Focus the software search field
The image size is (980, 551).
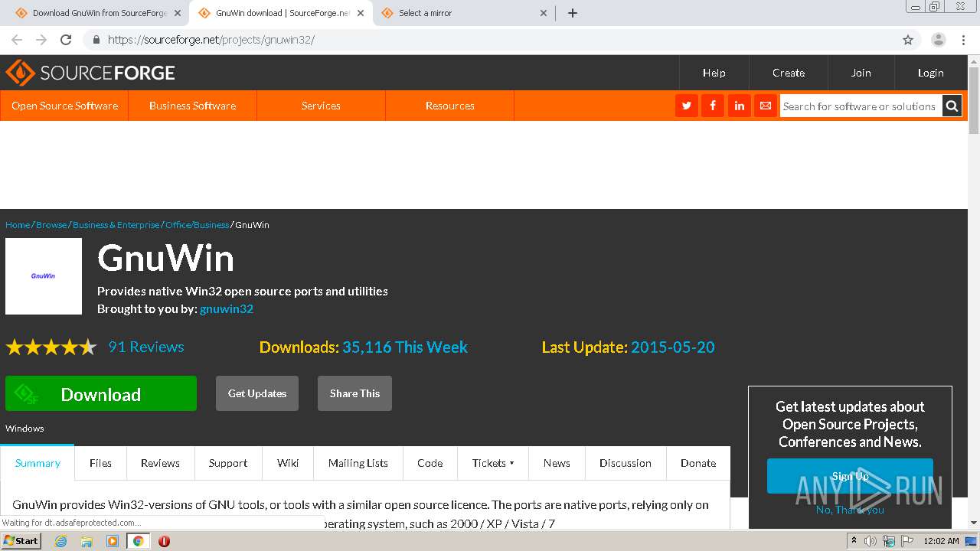point(861,106)
